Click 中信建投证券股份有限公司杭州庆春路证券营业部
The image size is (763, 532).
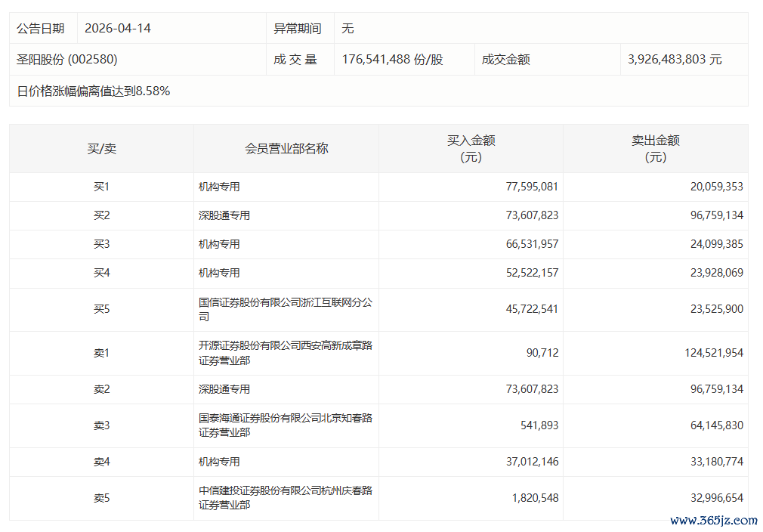coord(285,498)
